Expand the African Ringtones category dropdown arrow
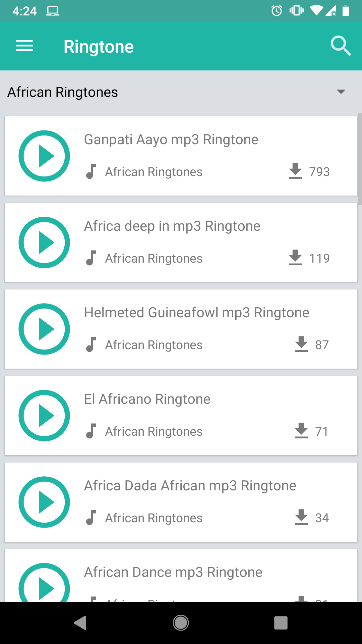This screenshot has width=362, height=644. [341, 92]
